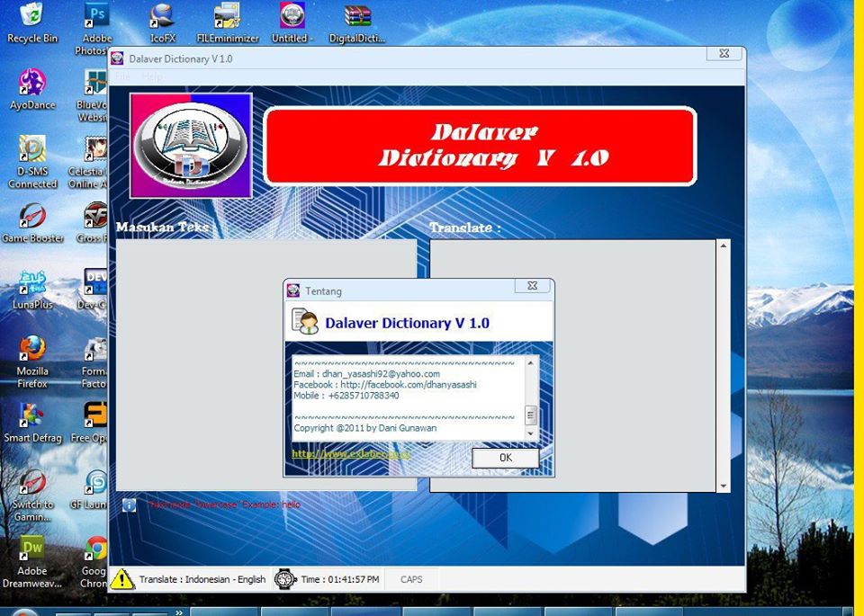Viewport: 864px width, 616px height.
Task: Close the Tentang dialog window
Action: point(532,286)
